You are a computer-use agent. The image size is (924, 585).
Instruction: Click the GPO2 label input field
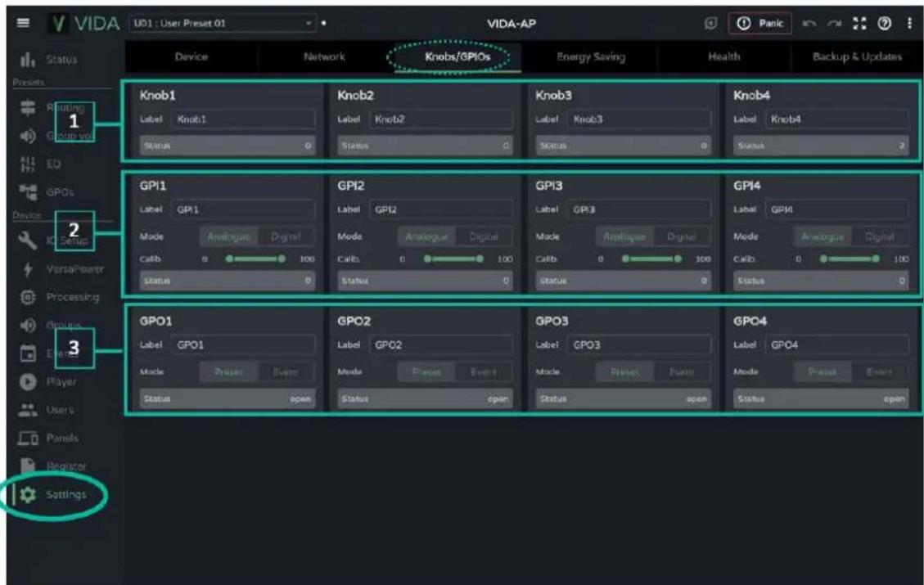tap(441, 345)
